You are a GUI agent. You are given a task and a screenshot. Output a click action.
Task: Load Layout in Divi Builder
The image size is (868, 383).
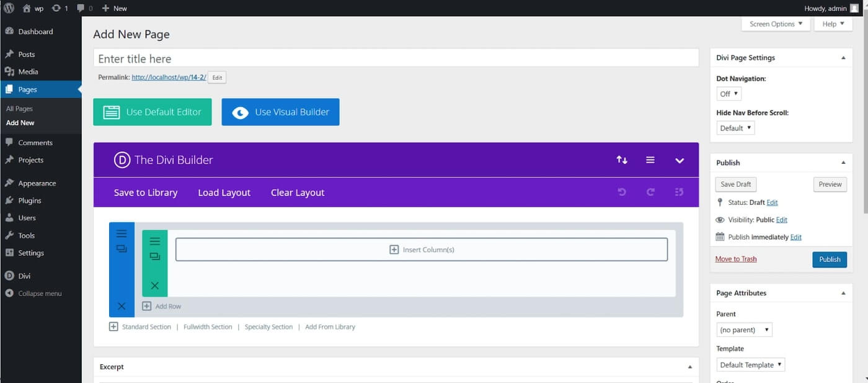pos(224,192)
